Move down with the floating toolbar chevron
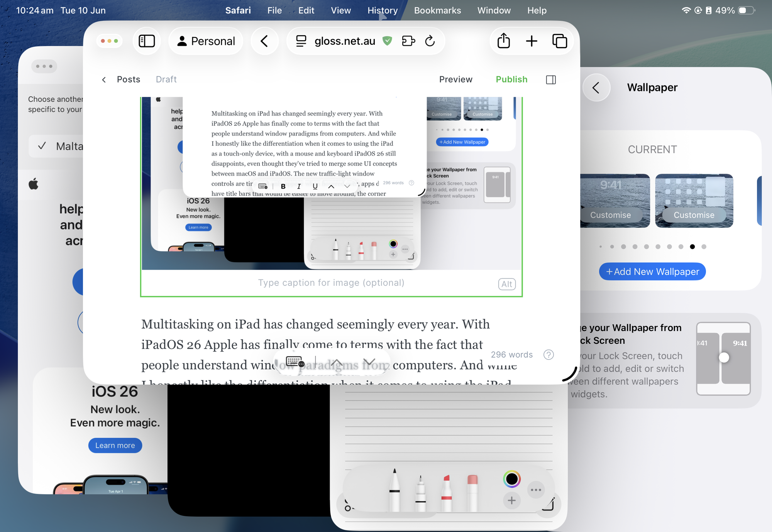The height and width of the screenshot is (532, 772). tap(369, 362)
